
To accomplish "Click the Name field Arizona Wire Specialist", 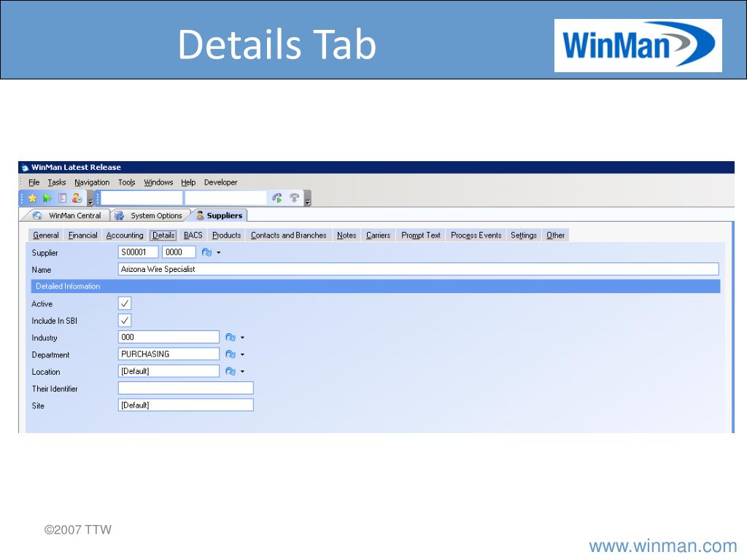I will 418,269.
